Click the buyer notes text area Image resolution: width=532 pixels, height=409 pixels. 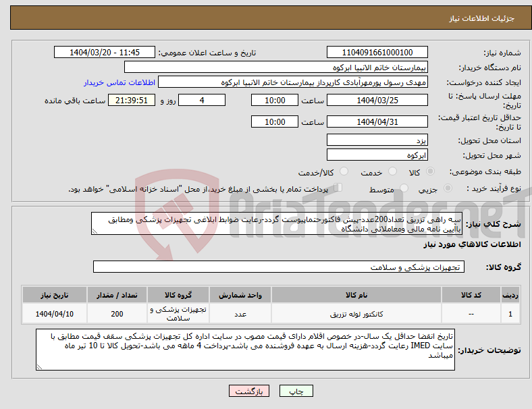point(245,350)
